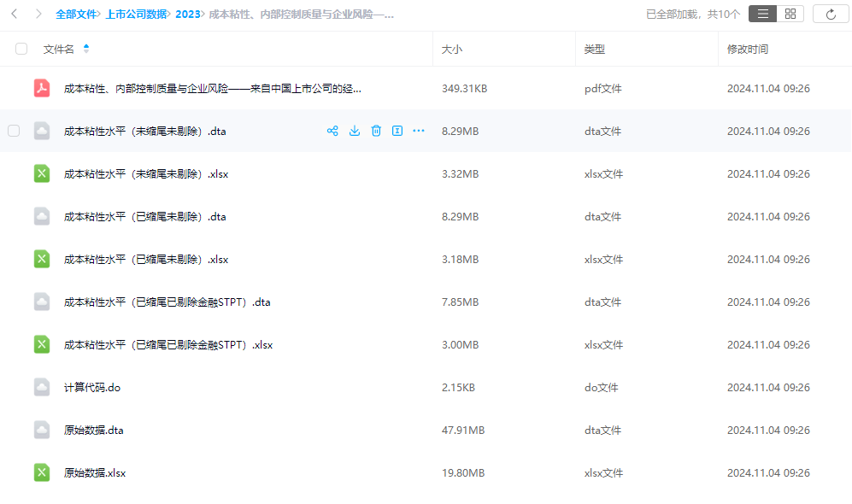This screenshot has width=852, height=504.
Task: Click icon of 原始数据.xlsx file
Action: (x=42, y=472)
